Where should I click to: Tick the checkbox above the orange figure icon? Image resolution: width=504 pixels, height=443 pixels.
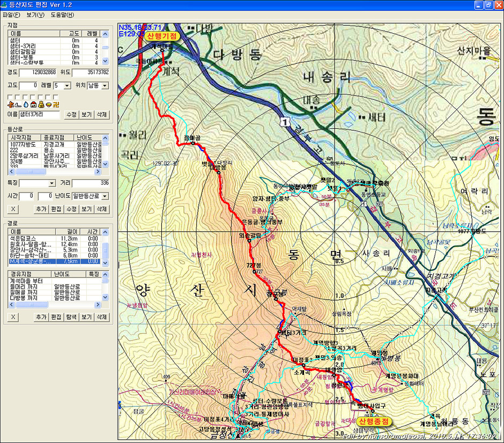pos(10,97)
